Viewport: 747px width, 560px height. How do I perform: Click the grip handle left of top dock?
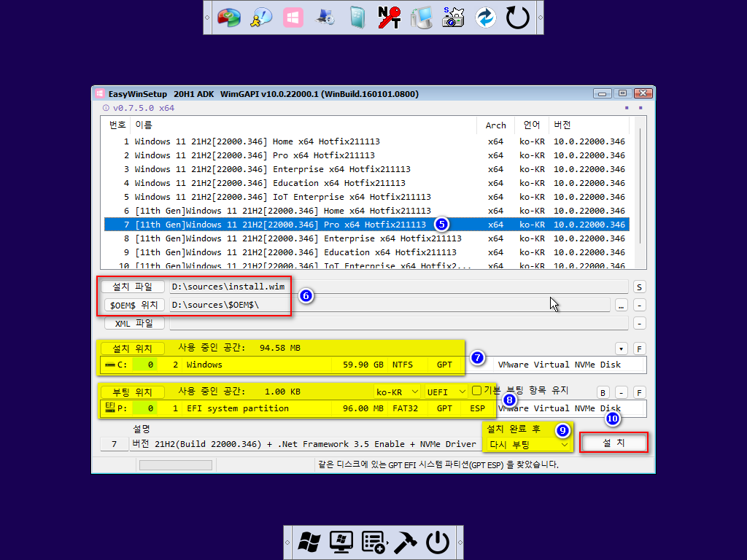(207, 17)
